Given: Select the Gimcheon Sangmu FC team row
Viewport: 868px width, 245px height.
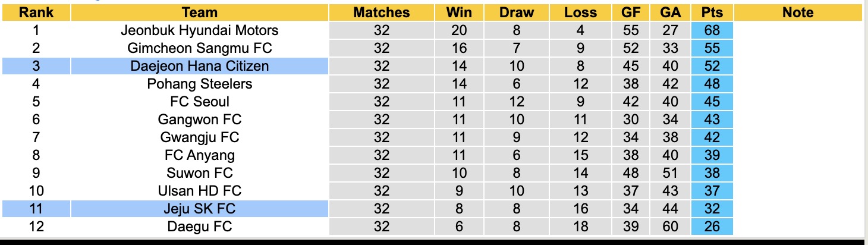Looking at the screenshot, I should (x=199, y=48).
